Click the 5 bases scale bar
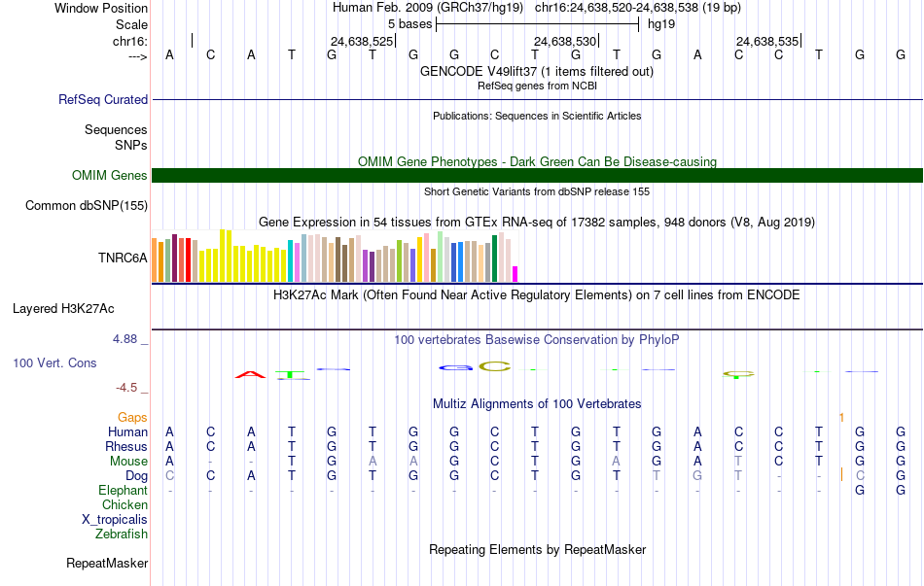 [538, 24]
